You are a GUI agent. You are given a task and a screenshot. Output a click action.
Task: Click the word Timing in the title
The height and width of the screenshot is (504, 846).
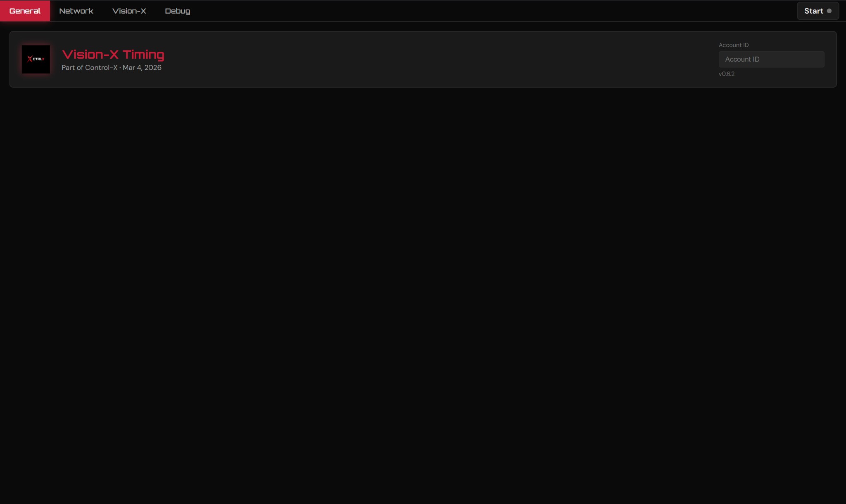[x=143, y=55]
